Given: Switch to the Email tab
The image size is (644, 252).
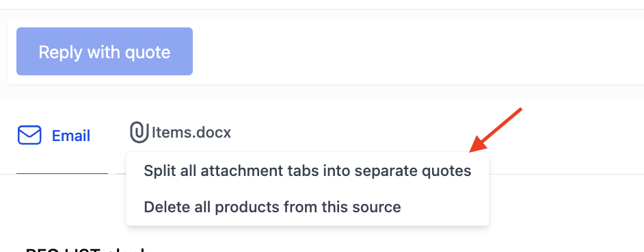Looking at the screenshot, I should 54,136.
